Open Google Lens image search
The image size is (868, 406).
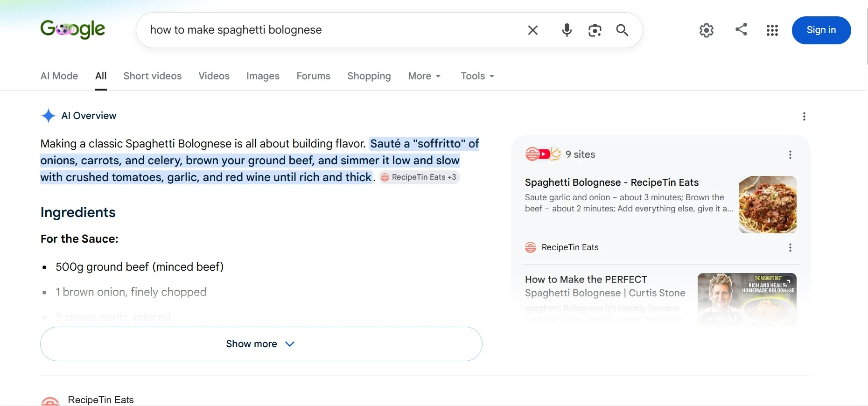pos(595,30)
